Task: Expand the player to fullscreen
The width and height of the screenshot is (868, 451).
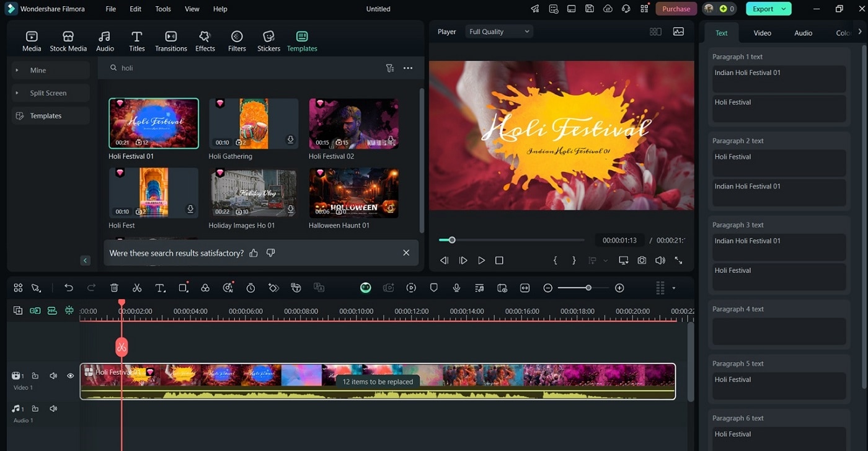Action: [x=678, y=261]
